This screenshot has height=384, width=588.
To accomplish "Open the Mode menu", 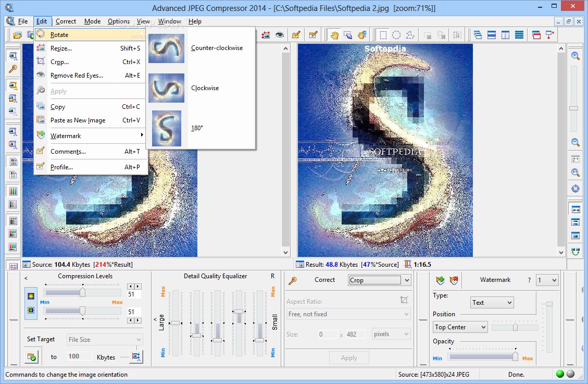I will 92,21.
